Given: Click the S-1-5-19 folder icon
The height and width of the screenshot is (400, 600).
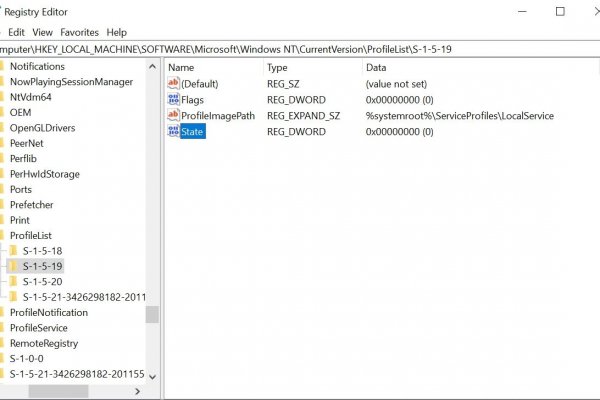Looking at the screenshot, I should [x=13, y=267].
